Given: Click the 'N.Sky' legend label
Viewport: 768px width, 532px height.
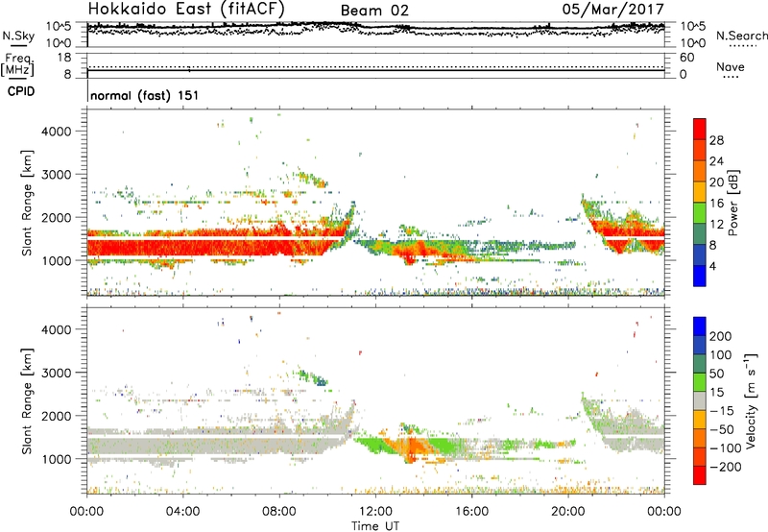Looking at the screenshot, I should [x=18, y=36].
